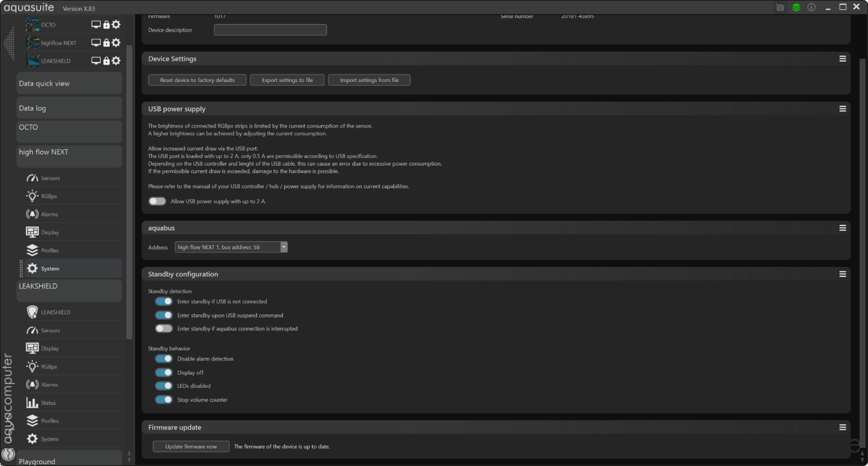Viewport: 868px width, 466px height.
Task: Open Data log section
Action: pos(69,108)
